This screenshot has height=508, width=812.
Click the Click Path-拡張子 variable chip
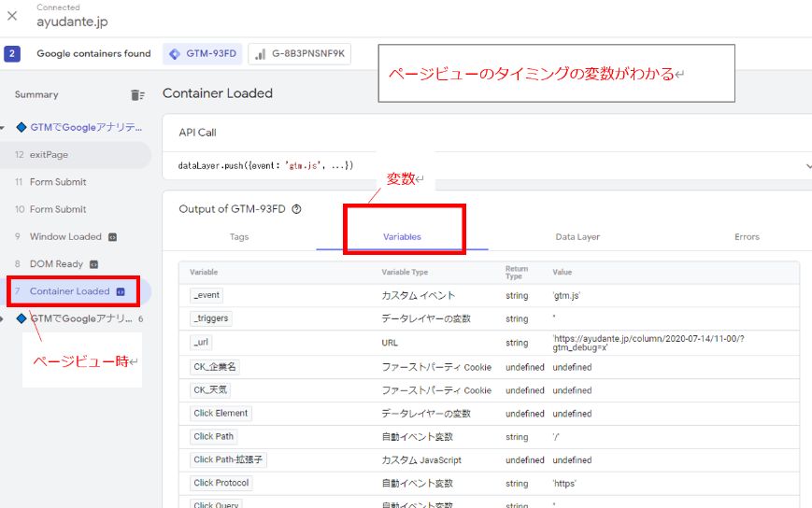click(228, 459)
